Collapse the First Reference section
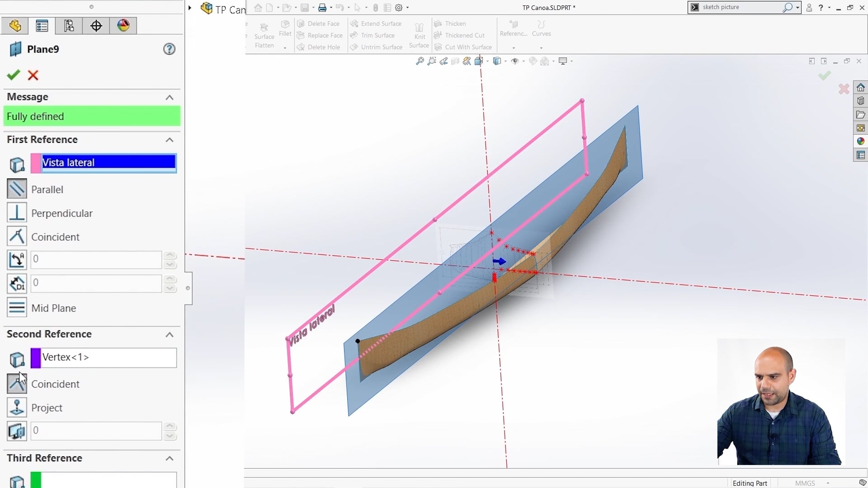The width and height of the screenshot is (868, 488). point(169,140)
